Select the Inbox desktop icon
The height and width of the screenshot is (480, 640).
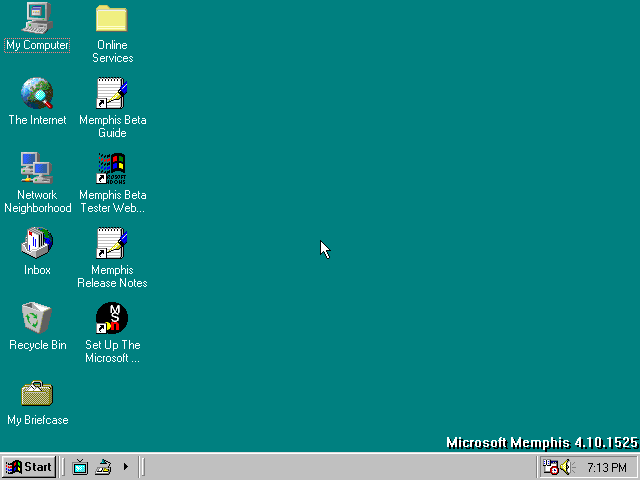click(37, 243)
